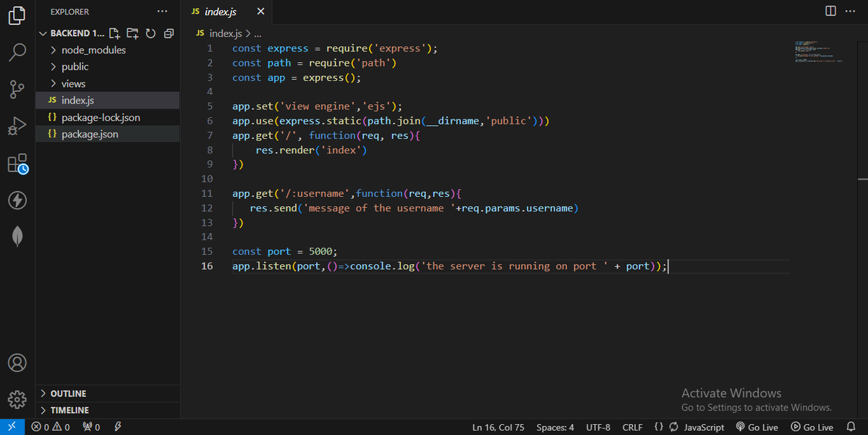Screen dimensions: 868x435
Task: Refresh the explorer file tree
Action: tap(150, 33)
